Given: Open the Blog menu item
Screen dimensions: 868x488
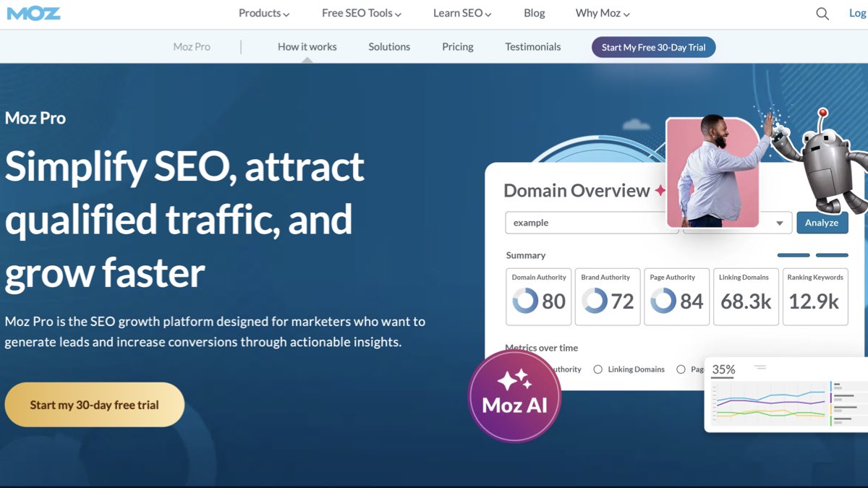Looking at the screenshot, I should [x=534, y=12].
